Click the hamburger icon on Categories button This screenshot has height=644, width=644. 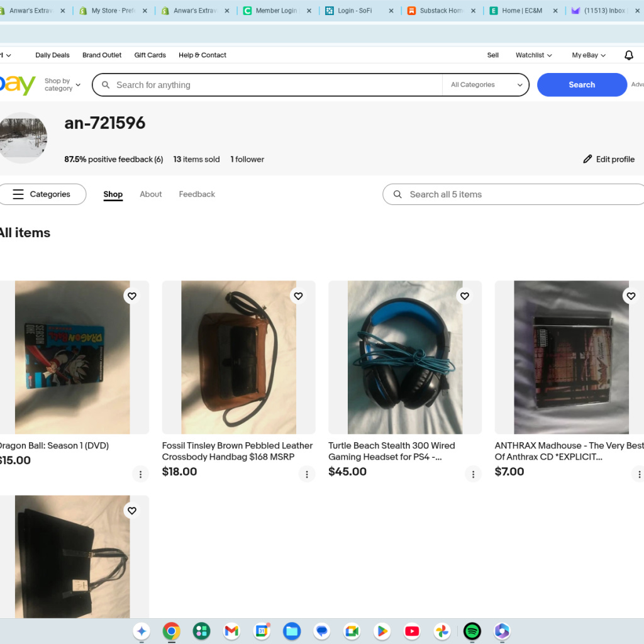18,194
